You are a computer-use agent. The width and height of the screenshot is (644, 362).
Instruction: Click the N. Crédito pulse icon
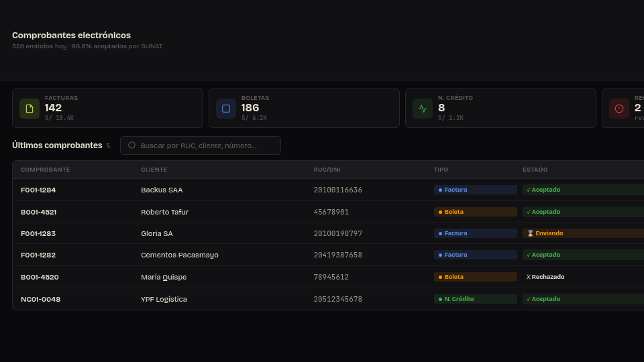tap(423, 109)
